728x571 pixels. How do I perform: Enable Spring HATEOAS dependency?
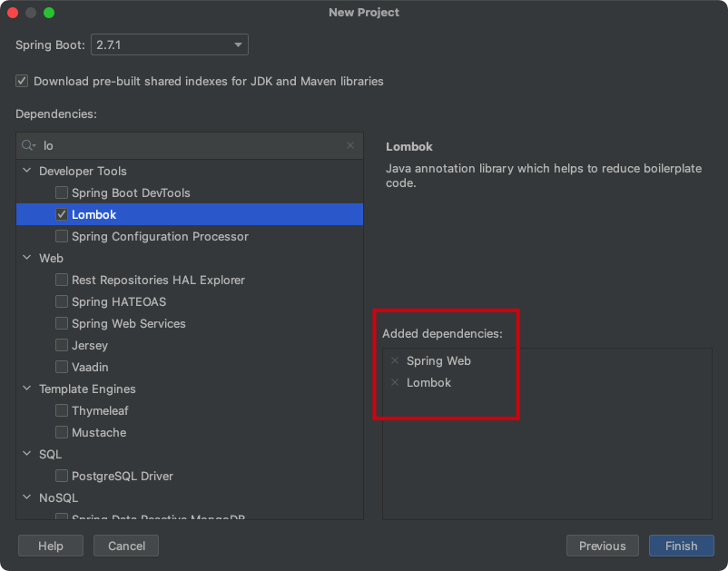click(x=62, y=301)
